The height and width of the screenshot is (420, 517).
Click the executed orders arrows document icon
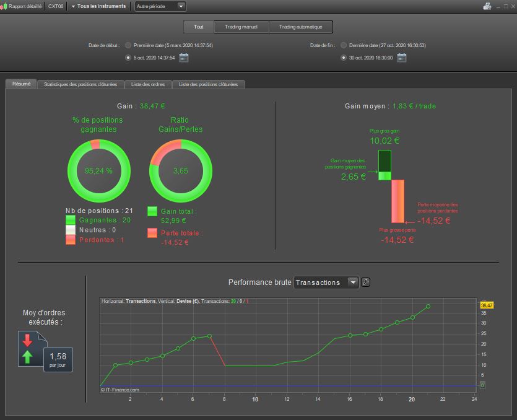tap(32, 349)
